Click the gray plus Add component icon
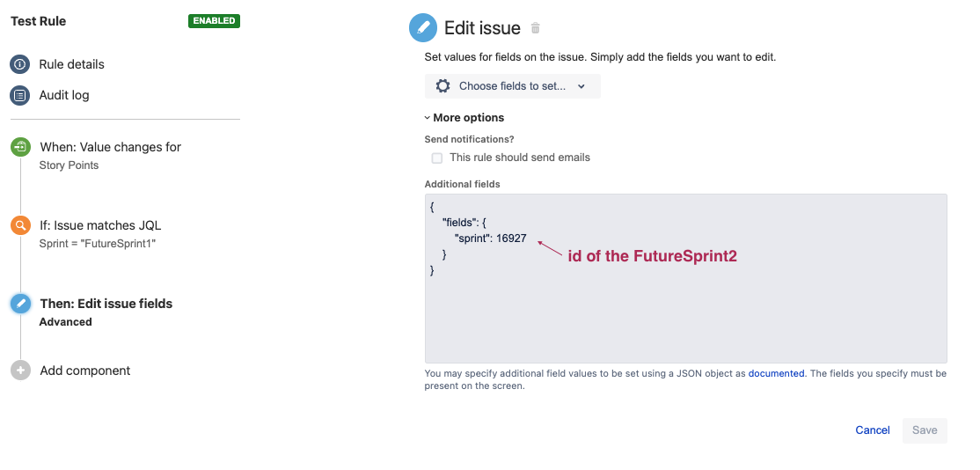Image resolution: width=980 pixels, height=470 pixels. (20, 371)
